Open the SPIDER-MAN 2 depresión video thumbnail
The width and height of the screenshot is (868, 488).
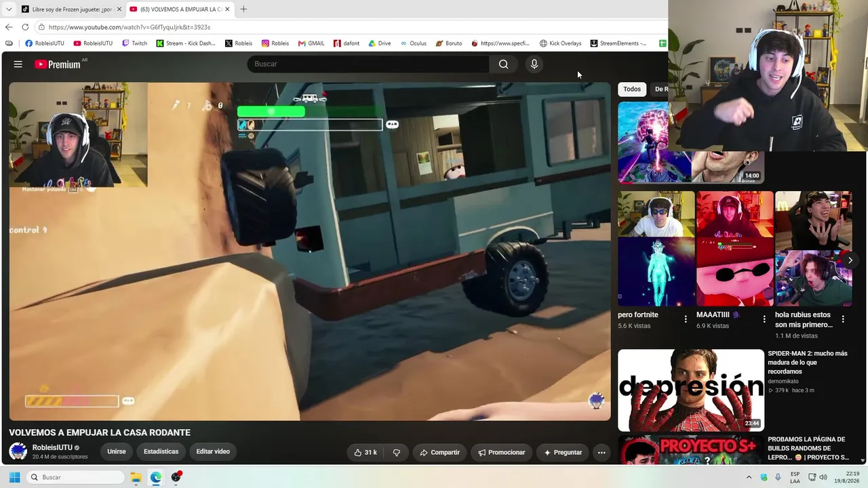pos(691,390)
